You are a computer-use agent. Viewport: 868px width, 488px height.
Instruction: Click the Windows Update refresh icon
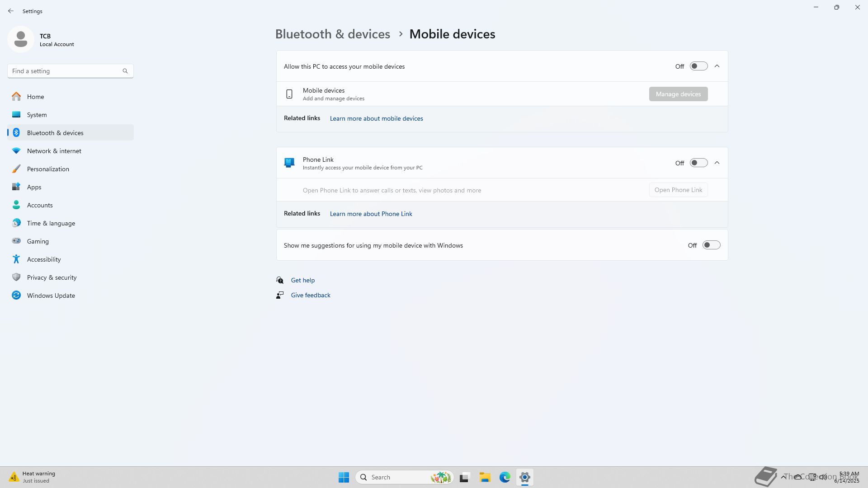tap(16, 295)
